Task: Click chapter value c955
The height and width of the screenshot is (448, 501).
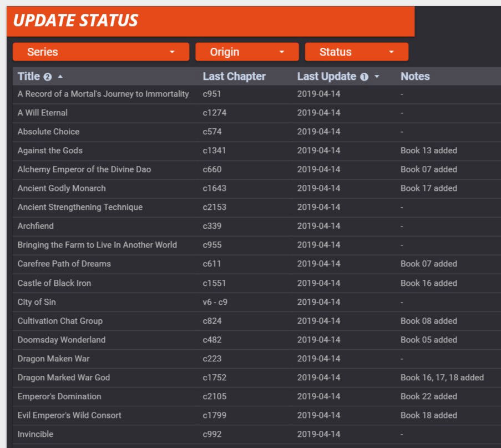Action: coord(212,245)
